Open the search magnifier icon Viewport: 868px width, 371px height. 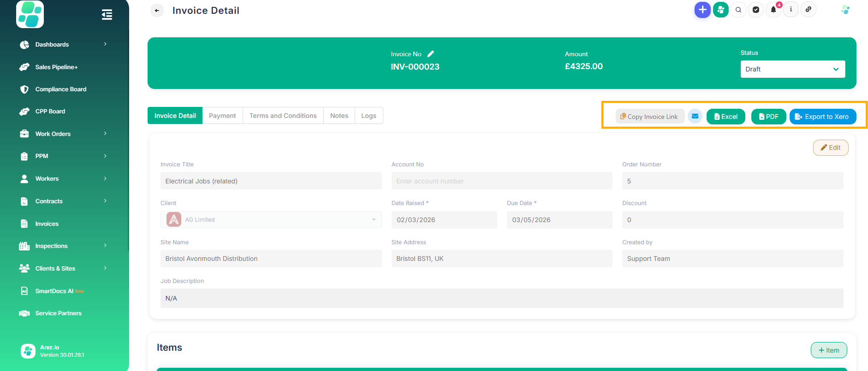pos(738,10)
